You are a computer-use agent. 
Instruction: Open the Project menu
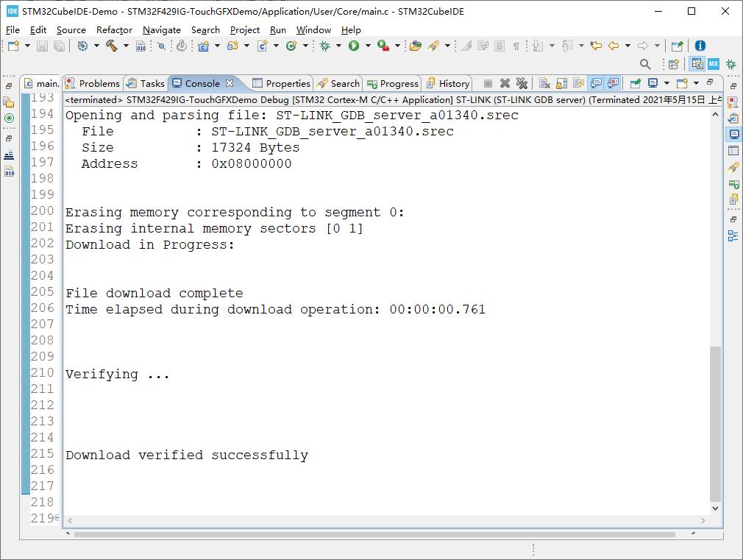(245, 30)
